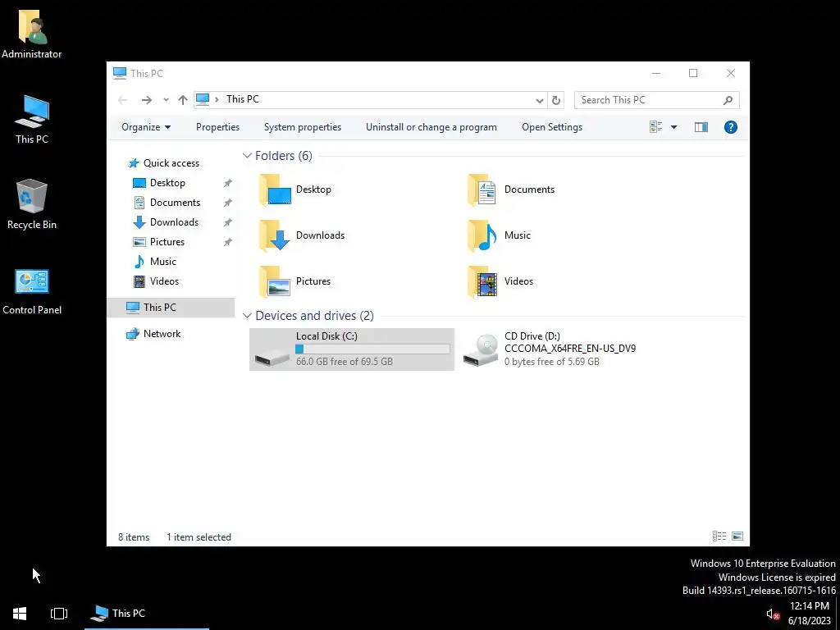The image size is (840, 630).
Task: Select the Recycle Bin desktop icon
Action: point(32,204)
